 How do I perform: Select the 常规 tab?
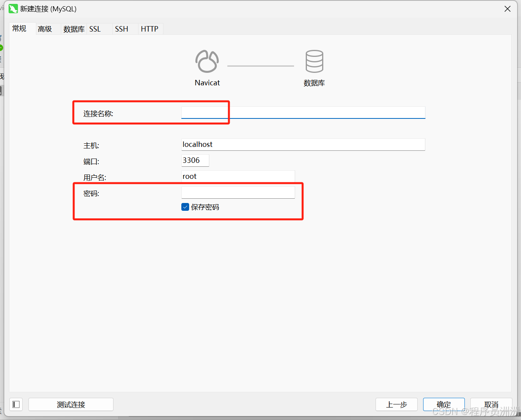coord(19,28)
